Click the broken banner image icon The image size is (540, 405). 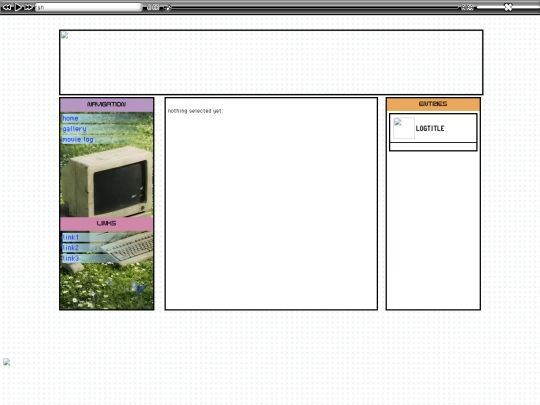click(x=65, y=35)
